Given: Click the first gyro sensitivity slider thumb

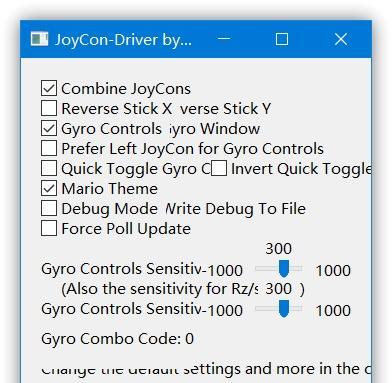Looking at the screenshot, I should [284, 269].
